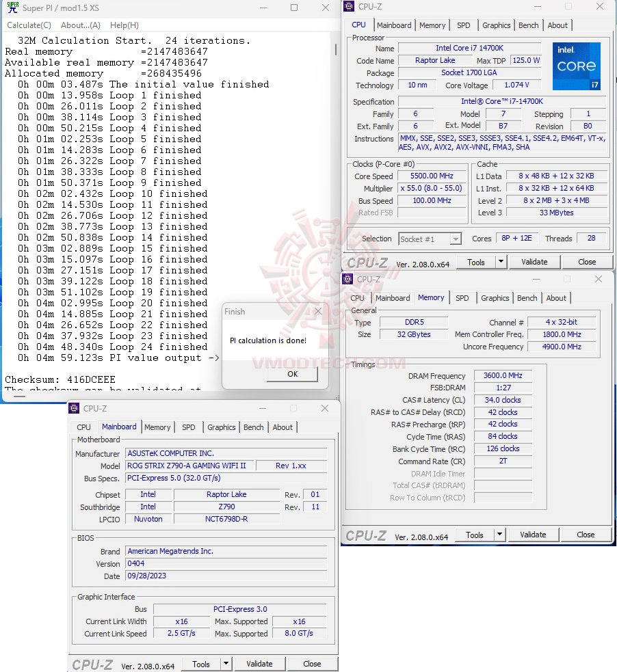Image resolution: width=617 pixels, height=672 pixels.
Task: Expand Tools arrow in CPU-Z Mainboard window
Action: (x=226, y=664)
